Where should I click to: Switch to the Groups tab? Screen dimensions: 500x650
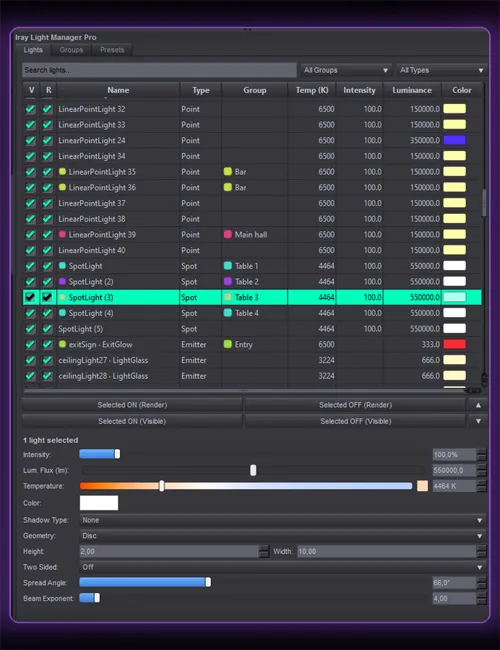click(x=71, y=50)
